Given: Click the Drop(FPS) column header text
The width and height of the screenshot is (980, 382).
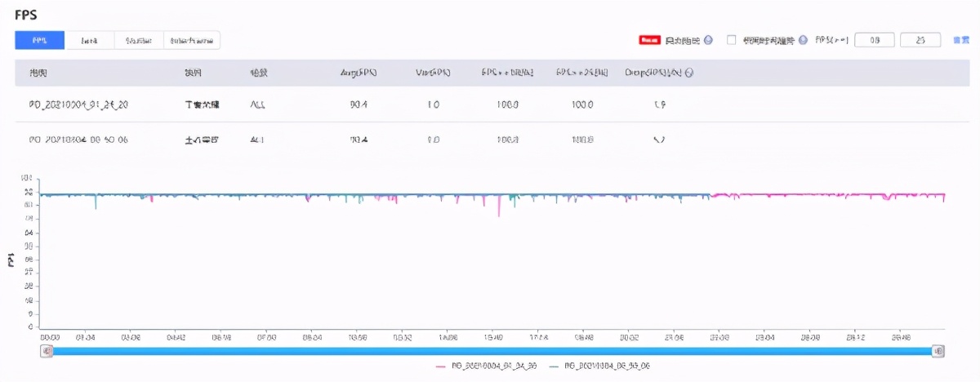Looking at the screenshot, I should pos(654,73).
